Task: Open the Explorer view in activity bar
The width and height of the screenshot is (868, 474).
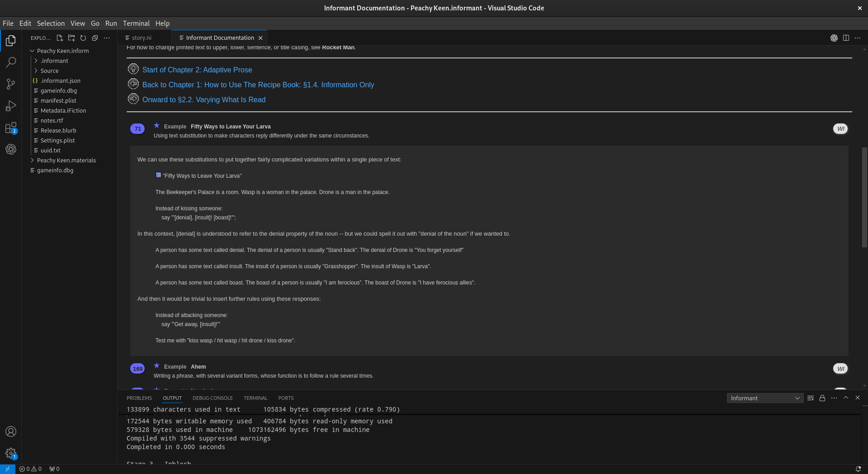Action: [11, 41]
